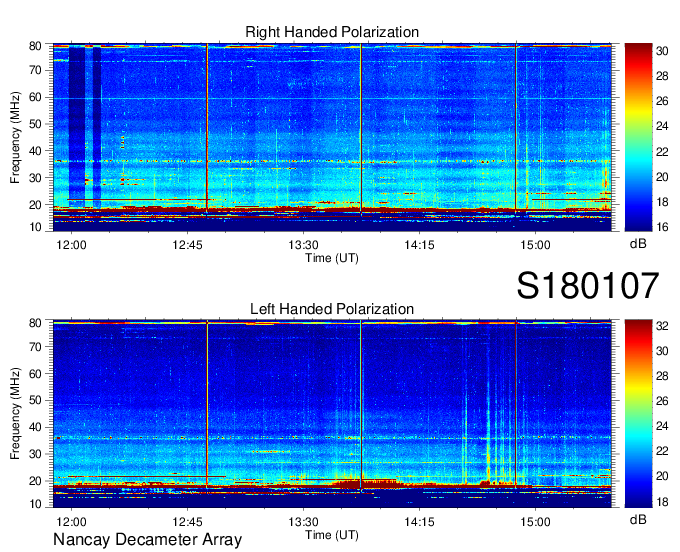Click the 12:45 tick of right-handed plot
Viewport: 680px width, 552px height.
(187, 245)
